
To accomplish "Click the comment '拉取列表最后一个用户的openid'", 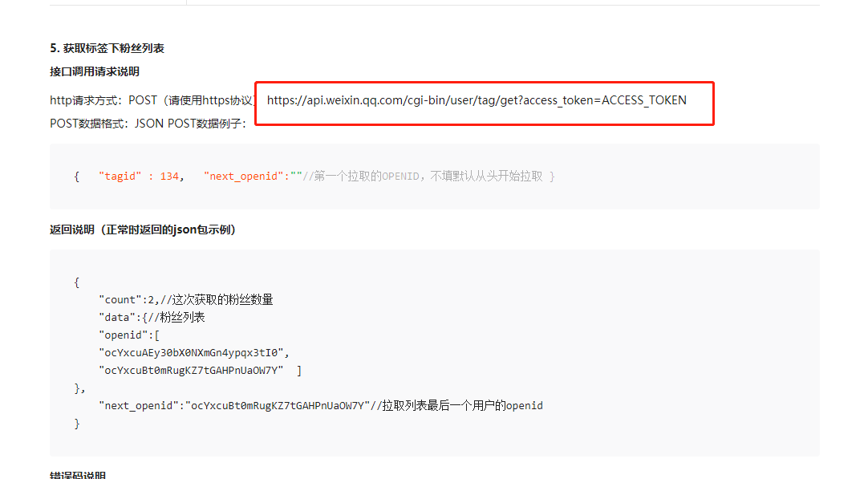I will [462, 405].
